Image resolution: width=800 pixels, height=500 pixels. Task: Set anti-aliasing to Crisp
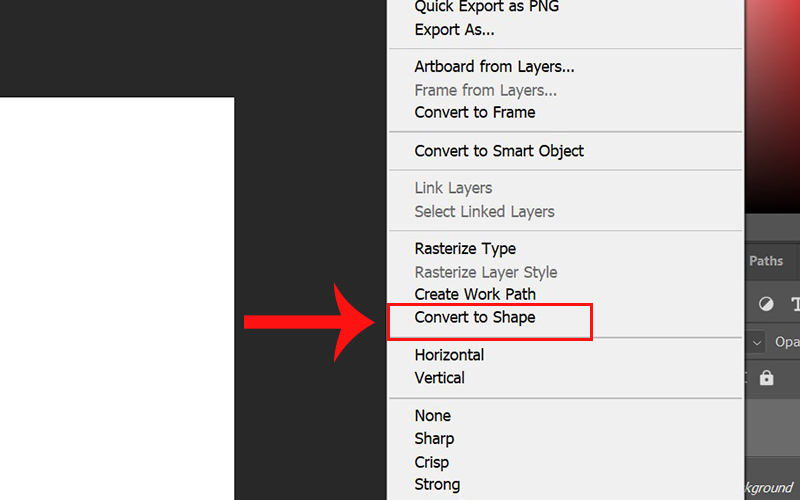[432, 462]
